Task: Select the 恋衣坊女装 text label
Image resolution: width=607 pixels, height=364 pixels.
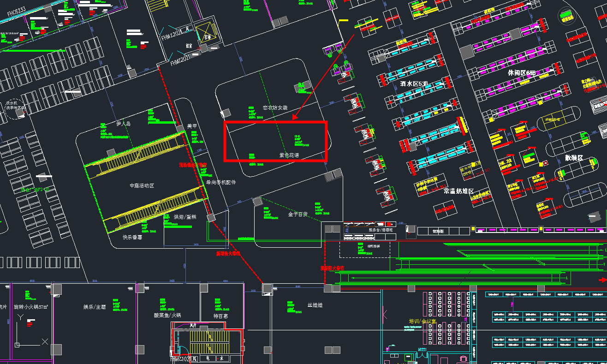Action: point(275,107)
